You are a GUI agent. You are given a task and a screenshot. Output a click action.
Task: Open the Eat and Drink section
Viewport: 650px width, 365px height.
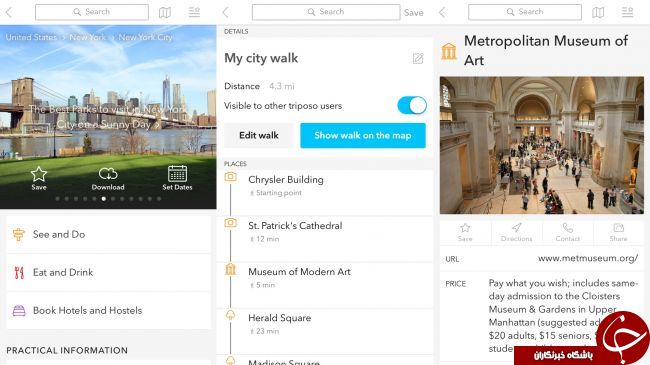click(109, 273)
